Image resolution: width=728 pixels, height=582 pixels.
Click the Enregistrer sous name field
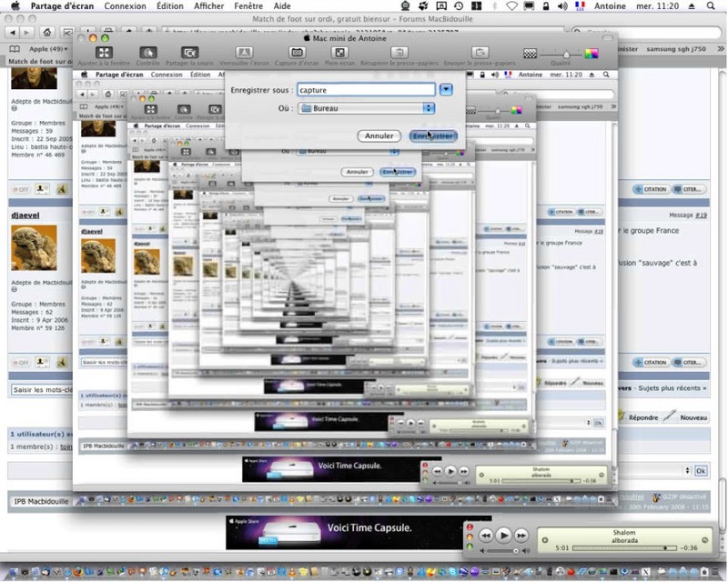tap(366, 90)
